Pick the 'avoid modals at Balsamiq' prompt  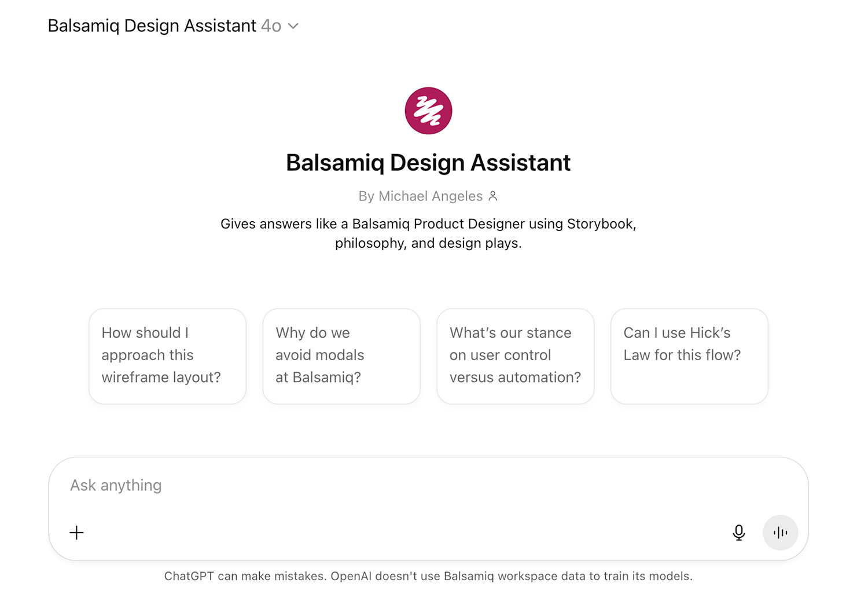[x=341, y=356]
